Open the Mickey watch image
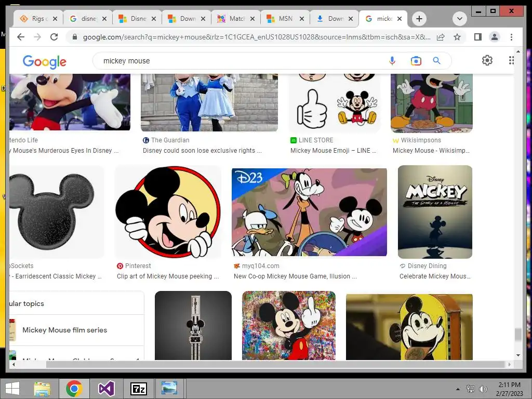 (x=193, y=325)
